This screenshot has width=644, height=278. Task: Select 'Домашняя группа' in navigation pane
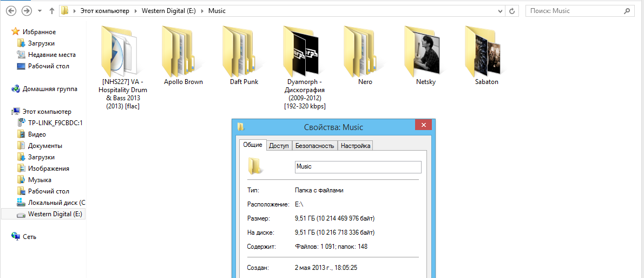[44, 88]
